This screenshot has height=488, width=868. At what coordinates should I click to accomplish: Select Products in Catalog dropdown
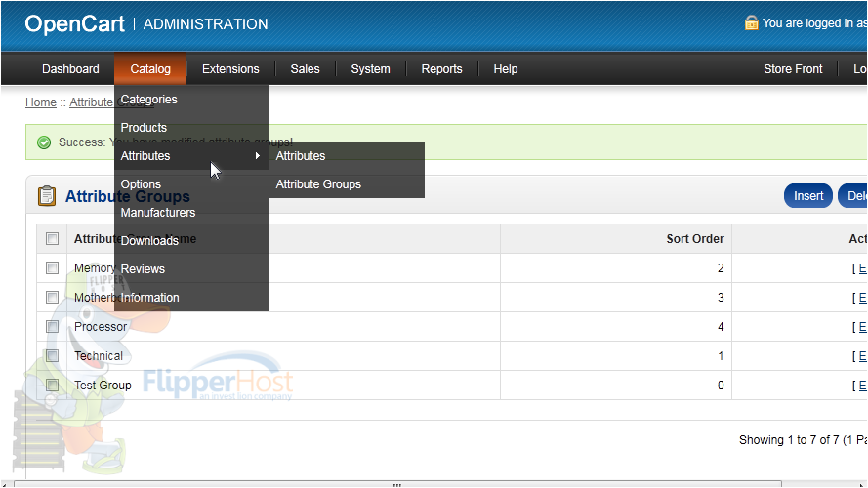(x=191, y=128)
